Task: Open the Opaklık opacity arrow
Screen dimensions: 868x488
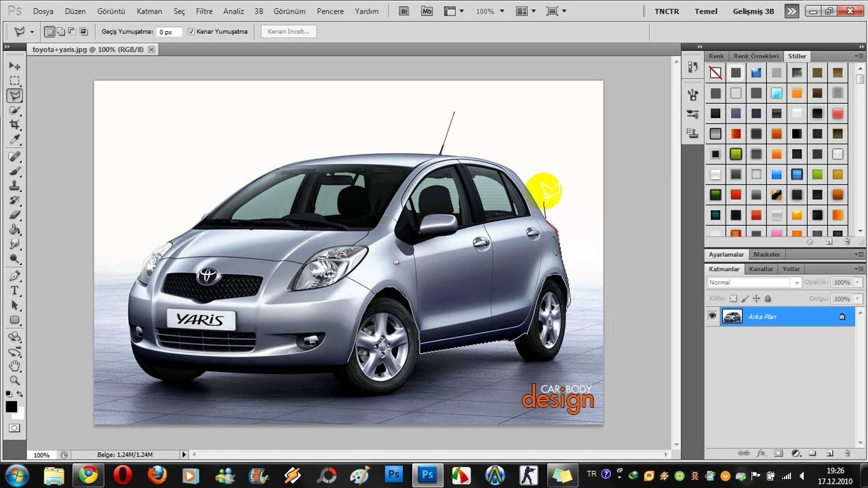Action: coord(859,283)
